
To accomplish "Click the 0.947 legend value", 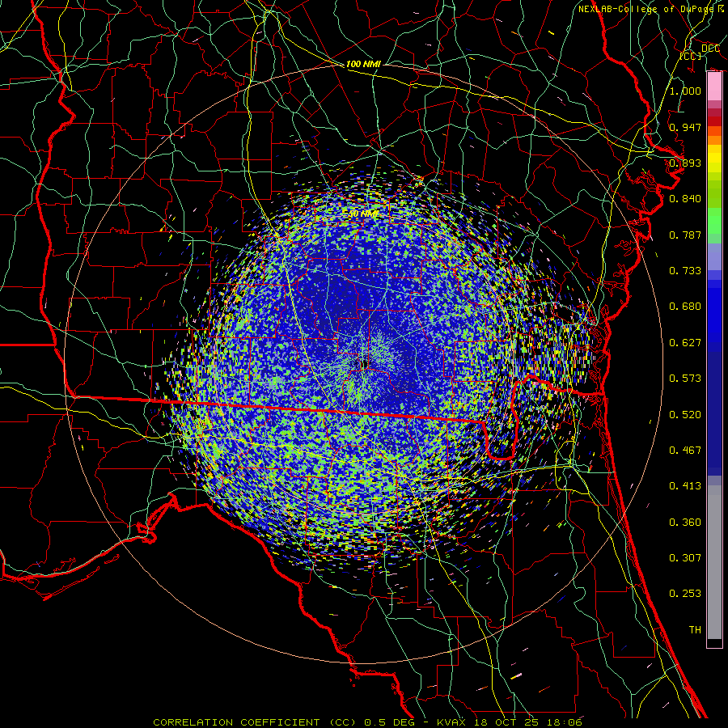I will click(685, 127).
